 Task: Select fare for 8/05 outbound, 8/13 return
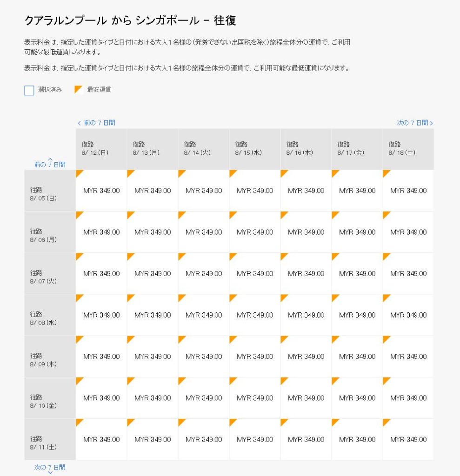point(153,191)
